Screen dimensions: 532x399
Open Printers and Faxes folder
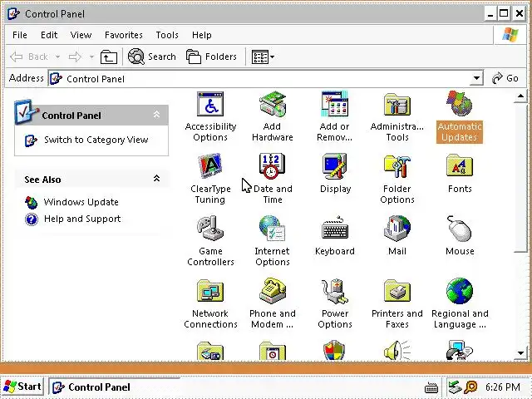(397, 304)
